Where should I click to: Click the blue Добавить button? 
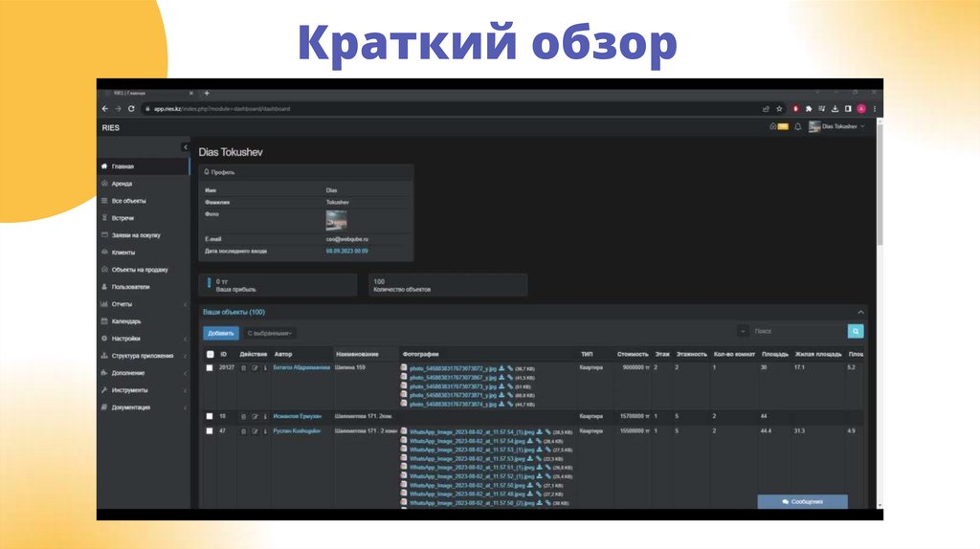pyautogui.click(x=221, y=333)
